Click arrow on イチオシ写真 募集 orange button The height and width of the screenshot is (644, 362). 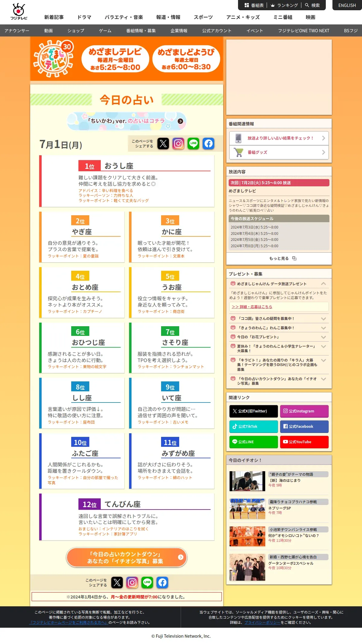181,557
